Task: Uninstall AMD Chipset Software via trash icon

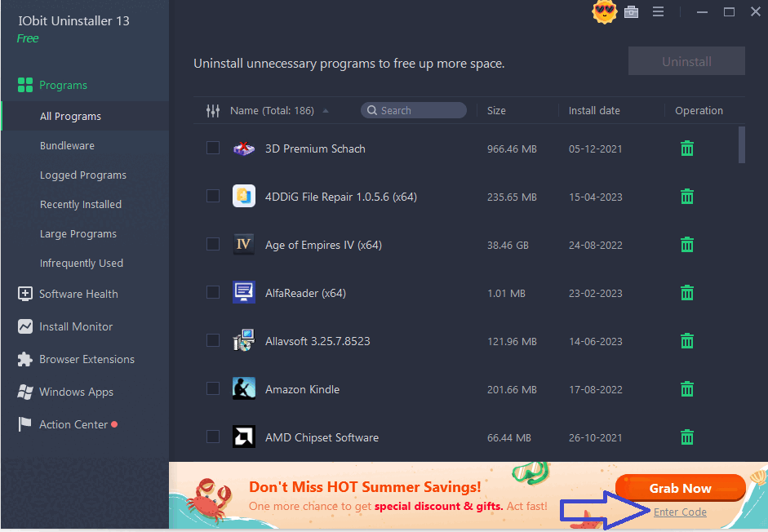Action: click(x=686, y=437)
